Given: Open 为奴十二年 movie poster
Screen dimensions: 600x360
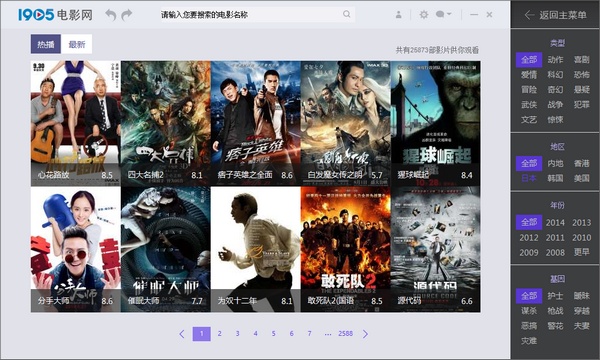Looking at the screenshot, I should (x=256, y=249).
